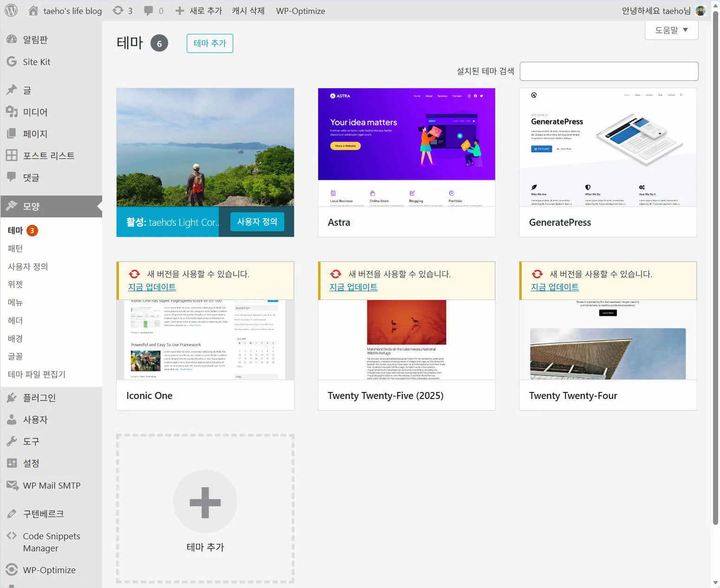The height and width of the screenshot is (588, 720).
Task: Open the Code Snippets Manager code icon
Action: point(12,536)
